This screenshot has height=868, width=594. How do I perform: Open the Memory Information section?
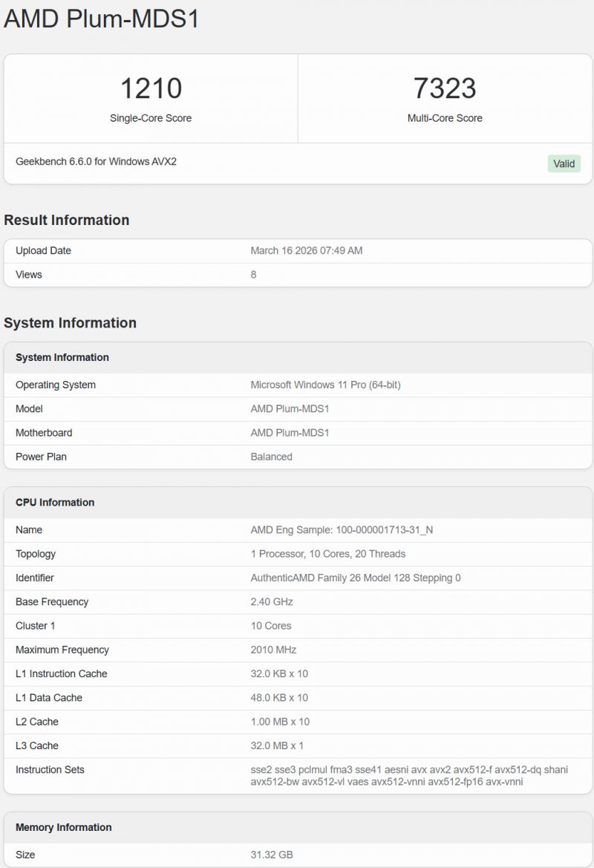tap(63, 827)
